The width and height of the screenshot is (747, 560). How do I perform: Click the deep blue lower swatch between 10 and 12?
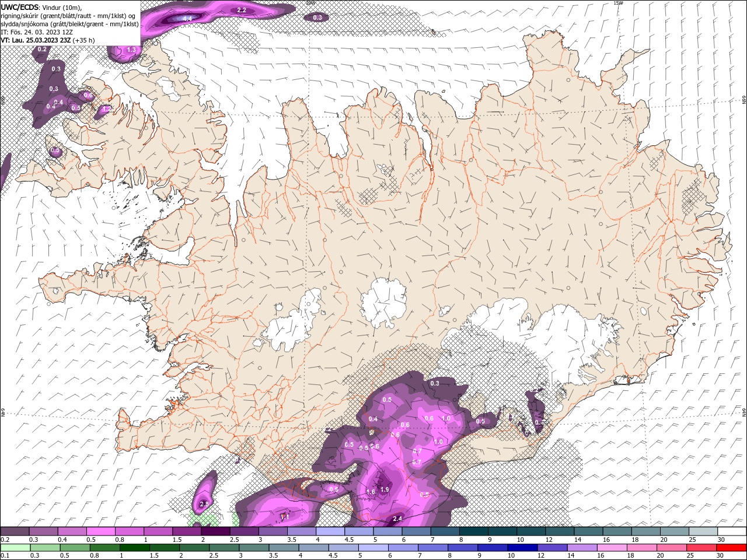coord(523,548)
